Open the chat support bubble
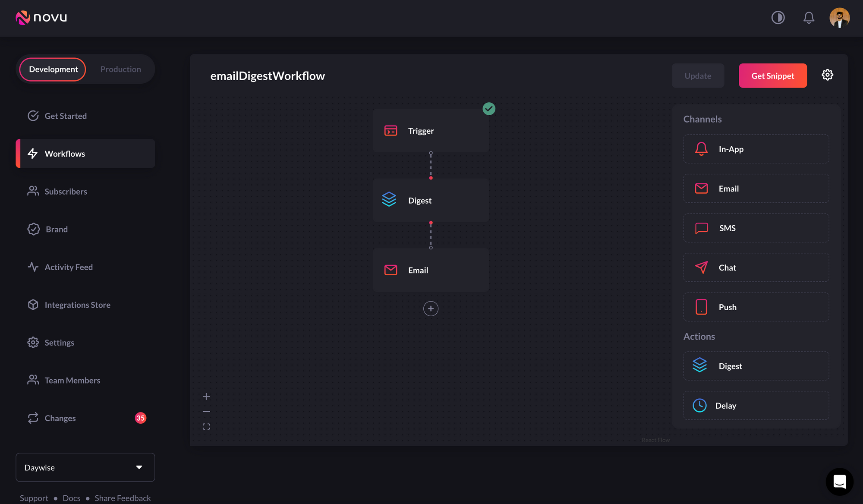 coord(839,482)
